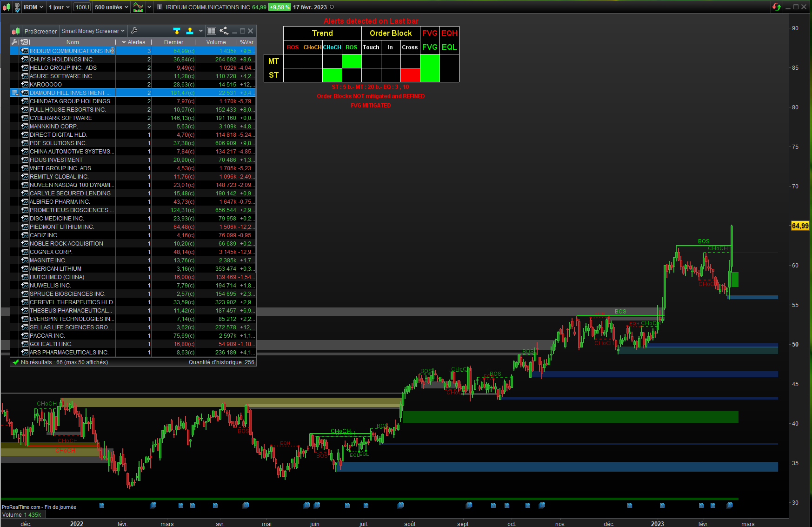Click the ProScreener title button
Image resolution: width=812 pixels, height=527 pixels.
(x=40, y=31)
